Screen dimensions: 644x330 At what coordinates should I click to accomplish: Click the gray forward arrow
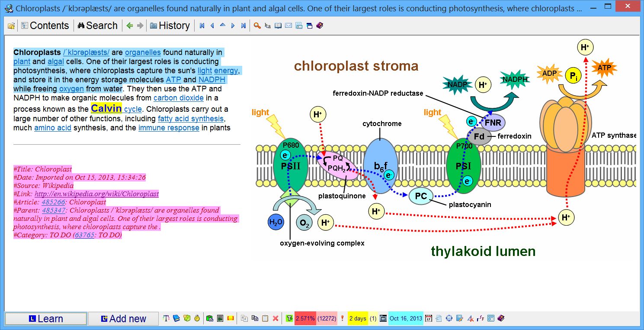coord(140,26)
